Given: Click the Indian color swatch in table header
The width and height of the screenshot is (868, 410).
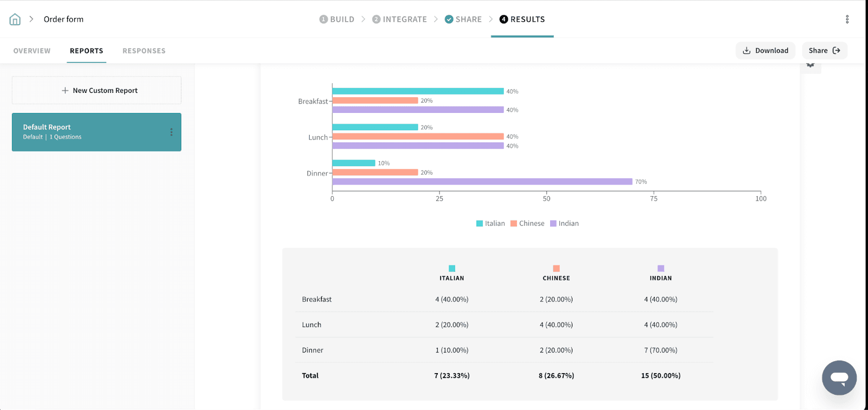Looking at the screenshot, I should [661, 268].
